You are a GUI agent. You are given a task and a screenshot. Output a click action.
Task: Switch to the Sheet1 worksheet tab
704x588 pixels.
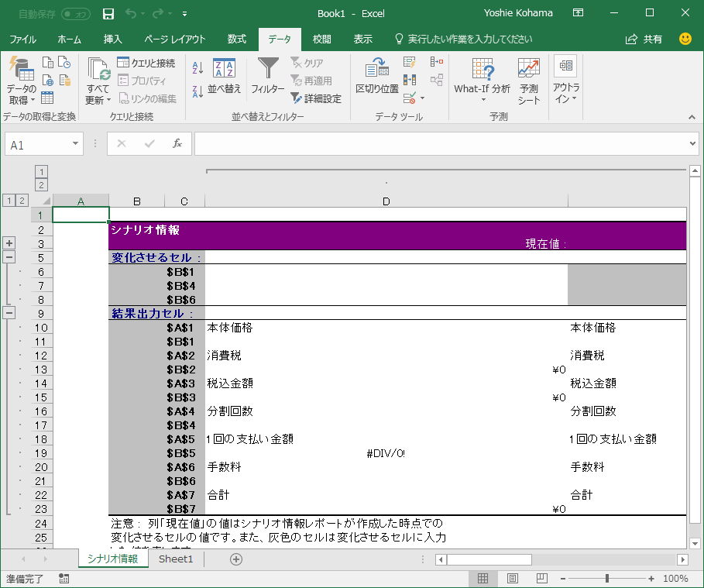pyautogui.click(x=176, y=559)
